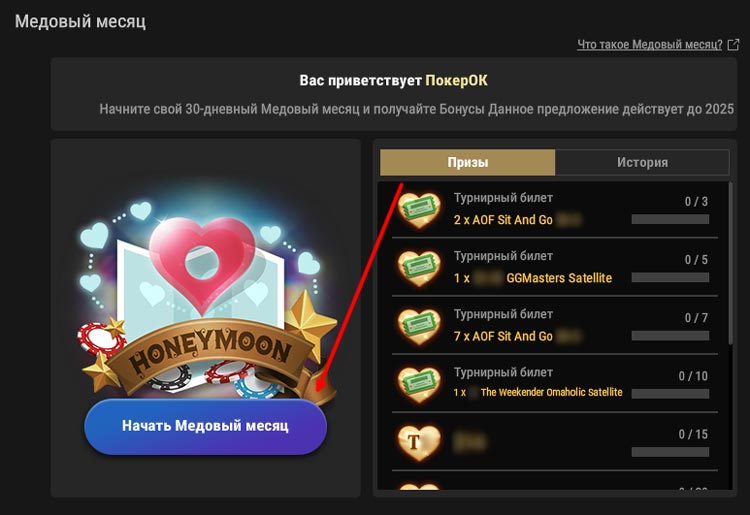
Task: Click the ticket heart icon for GGMasters Satellite
Action: coord(419,268)
